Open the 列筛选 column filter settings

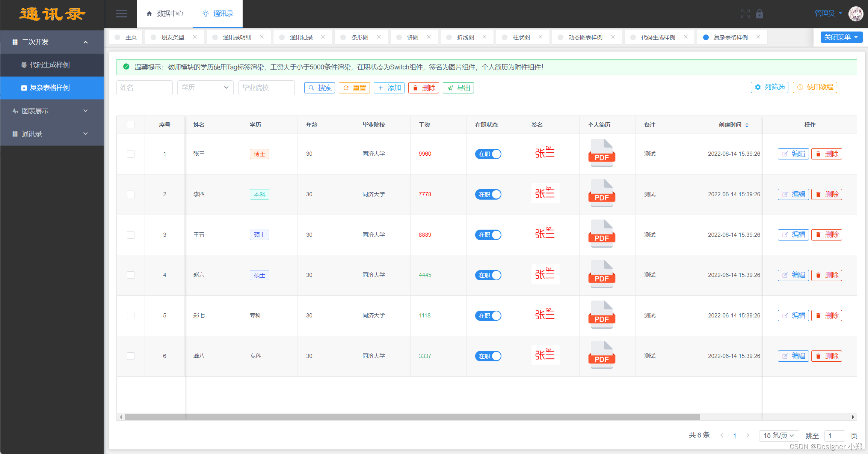click(x=769, y=87)
